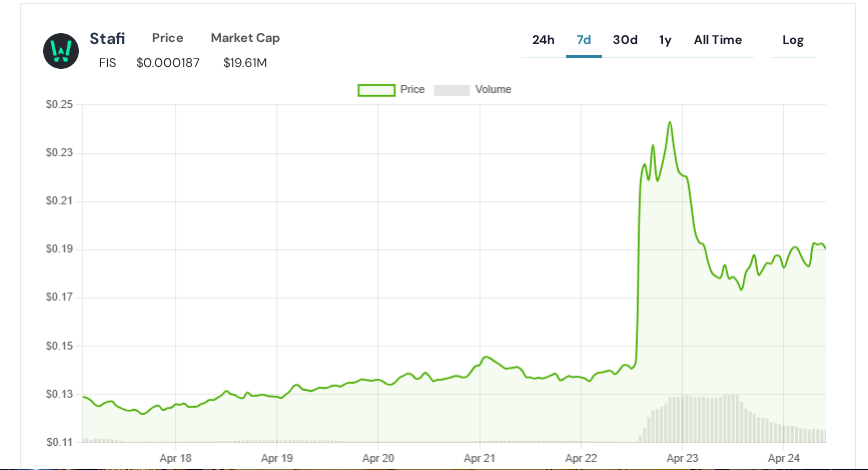Click the Apr 21 x-axis label
The height and width of the screenshot is (470, 868).
click(x=479, y=458)
